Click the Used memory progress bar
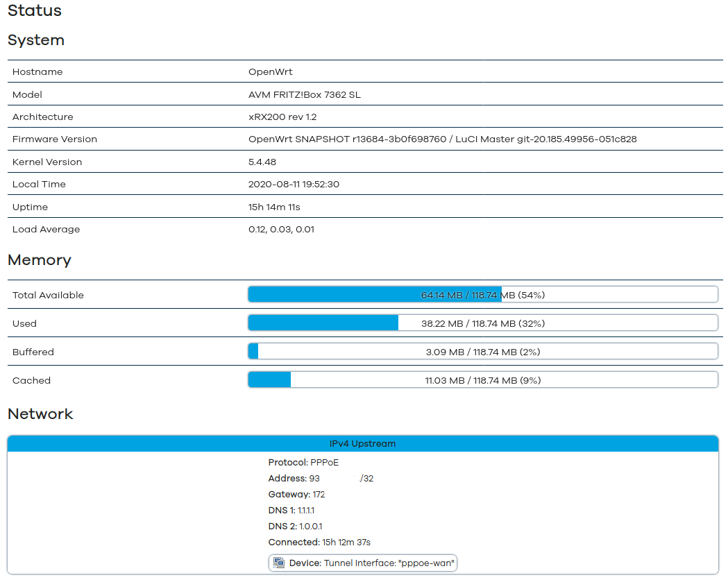The image size is (728, 580). click(482, 323)
